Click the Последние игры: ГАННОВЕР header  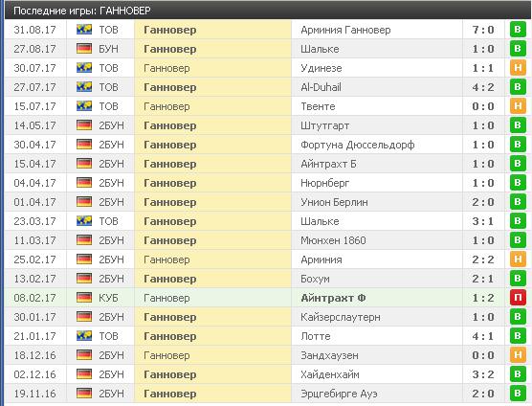[81, 11]
